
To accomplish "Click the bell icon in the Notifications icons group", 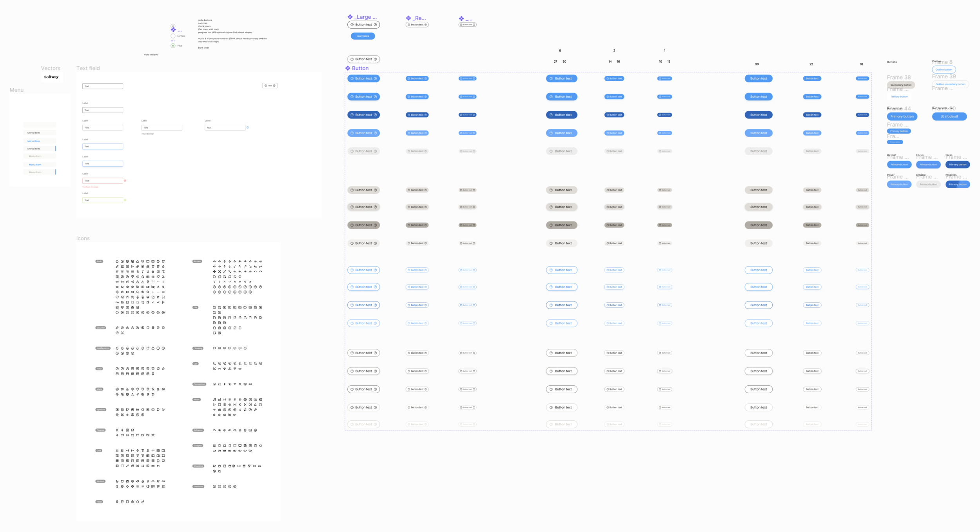I will coord(117,348).
